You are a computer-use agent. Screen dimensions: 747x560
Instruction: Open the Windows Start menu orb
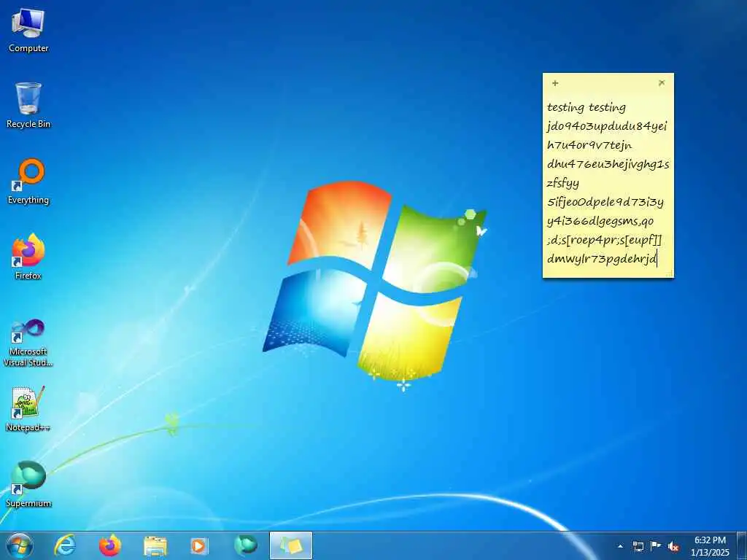coord(20,545)
